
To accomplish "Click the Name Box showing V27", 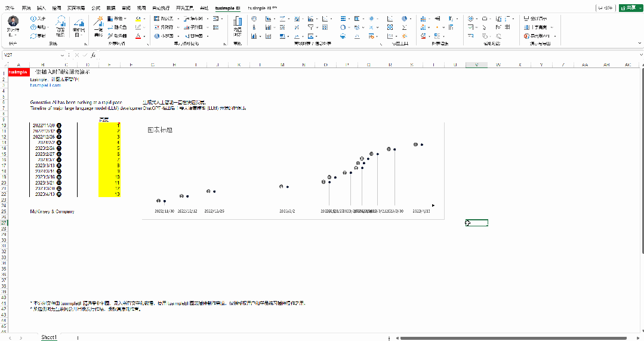I will pos(31,54).
